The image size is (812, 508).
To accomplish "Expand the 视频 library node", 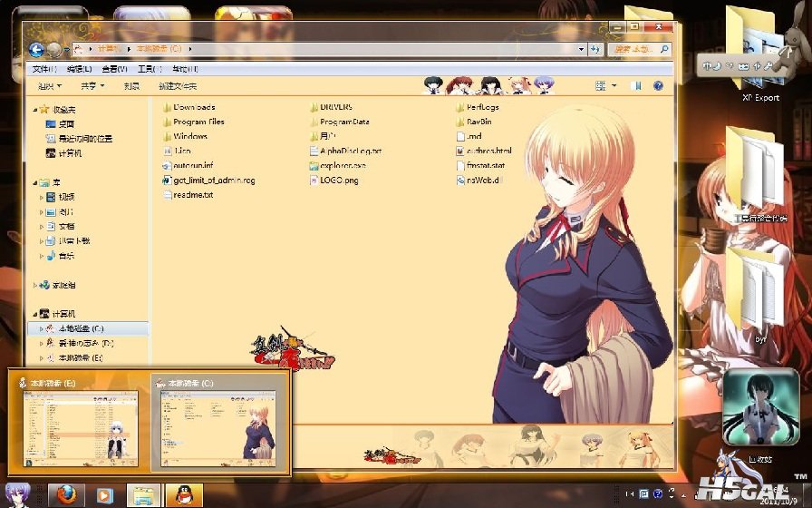I will tap(42, 197).
